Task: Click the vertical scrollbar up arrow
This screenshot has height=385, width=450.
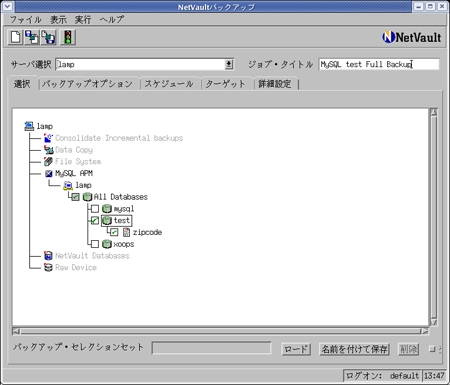Action: point(434,112)
